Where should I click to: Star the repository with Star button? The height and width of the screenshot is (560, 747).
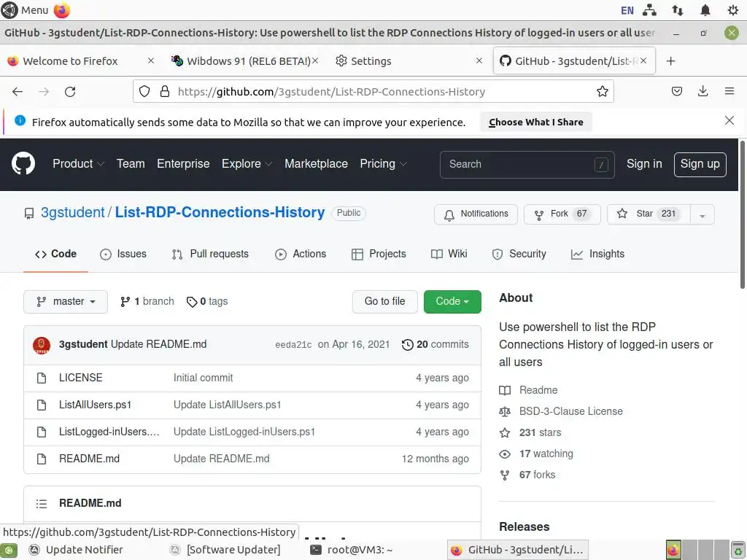coord(649,214)
